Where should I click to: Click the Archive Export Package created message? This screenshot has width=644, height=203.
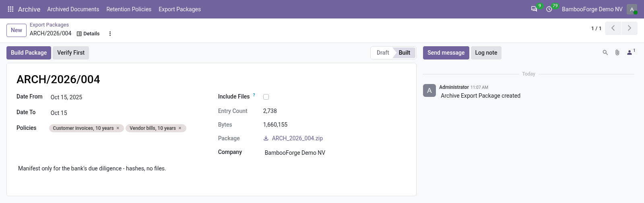[x=481, y=96]
